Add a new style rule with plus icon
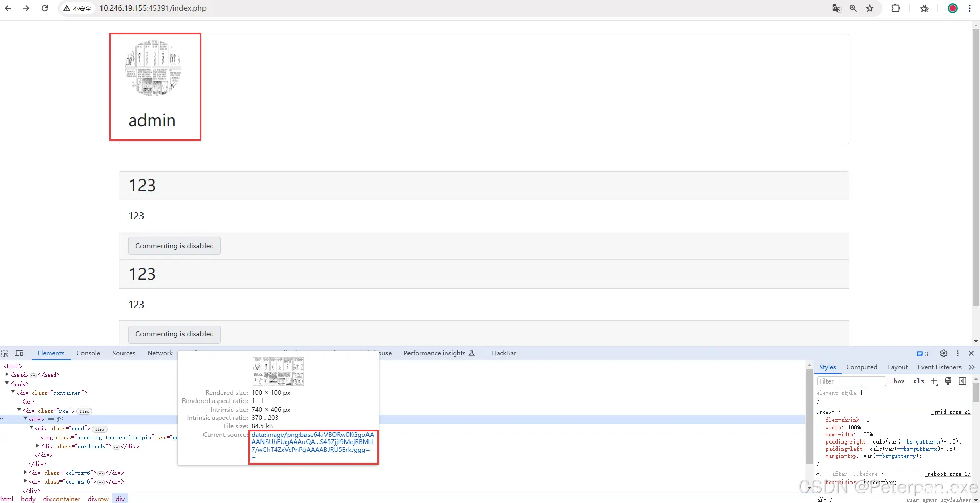 (x=934, y=381)
